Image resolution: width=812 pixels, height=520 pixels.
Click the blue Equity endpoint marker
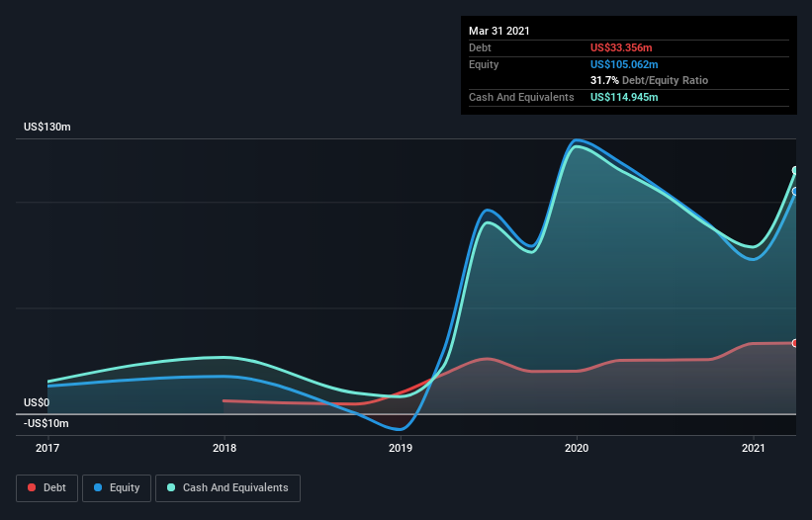pyautogui.click(x=795, y=192)
